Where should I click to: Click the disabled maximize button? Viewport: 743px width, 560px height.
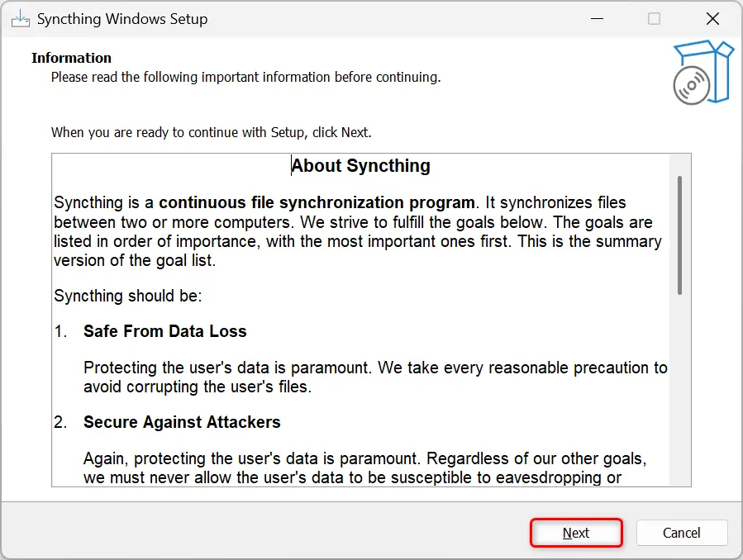click(654, 19)
